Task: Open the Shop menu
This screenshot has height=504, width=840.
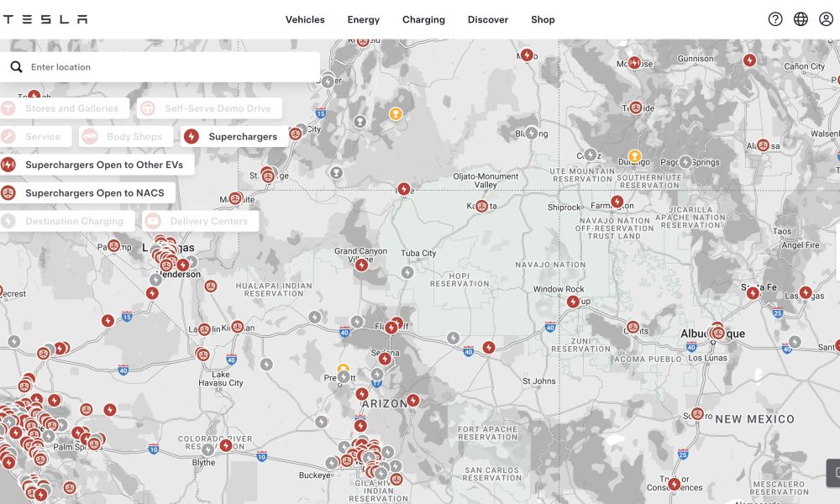Action: (x=543, y=19)
